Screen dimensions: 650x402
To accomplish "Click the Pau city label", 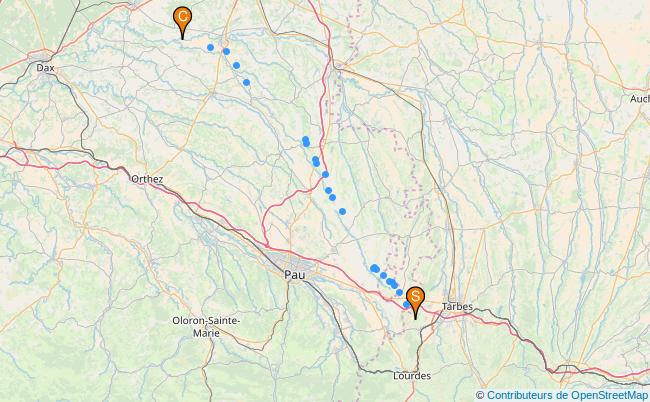I will [295, 274].
